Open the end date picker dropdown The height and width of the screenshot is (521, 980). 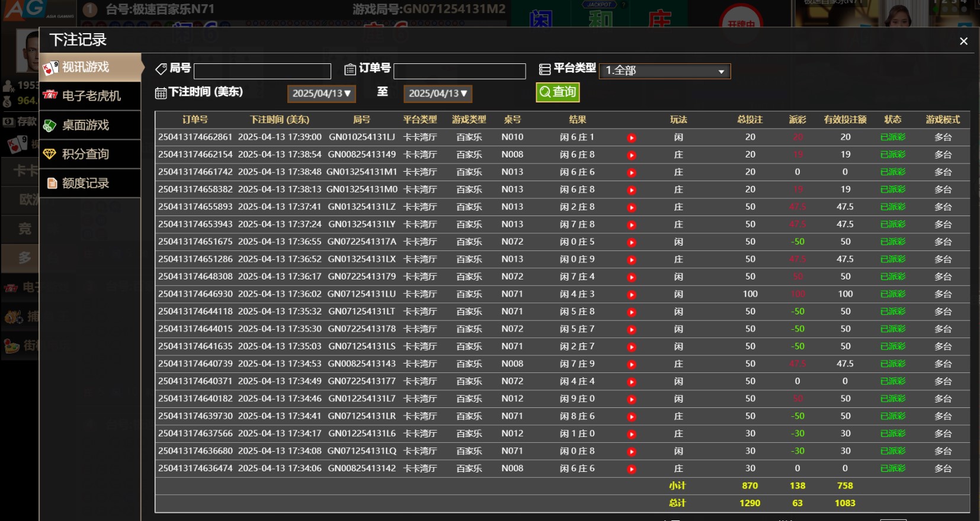pos(437,94)
